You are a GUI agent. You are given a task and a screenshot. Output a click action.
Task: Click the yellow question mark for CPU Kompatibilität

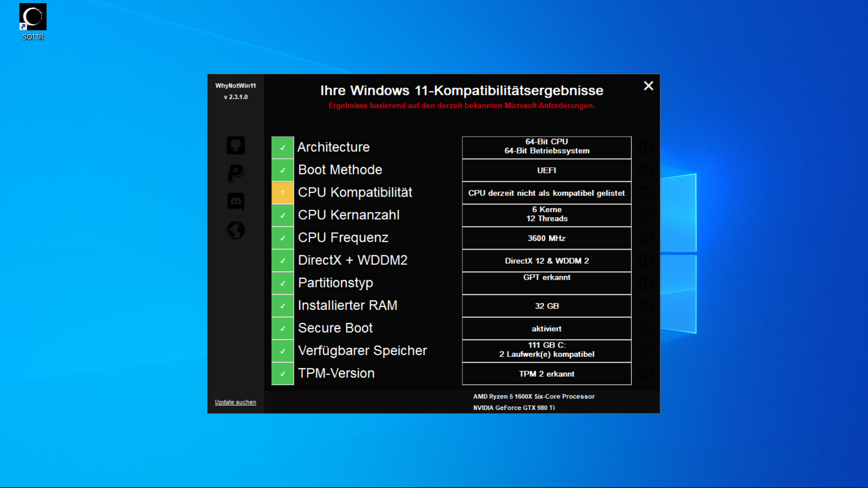coord(283,193)
